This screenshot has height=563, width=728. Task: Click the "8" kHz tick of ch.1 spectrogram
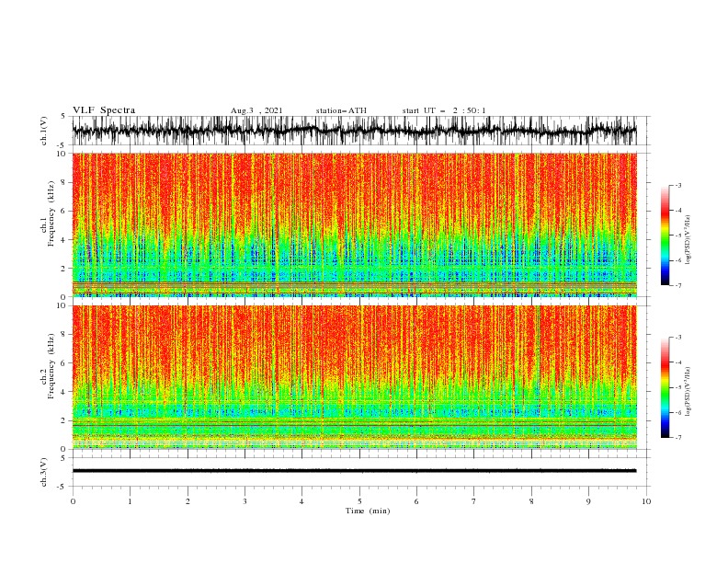pyautogui.click(x=64, y=182)
